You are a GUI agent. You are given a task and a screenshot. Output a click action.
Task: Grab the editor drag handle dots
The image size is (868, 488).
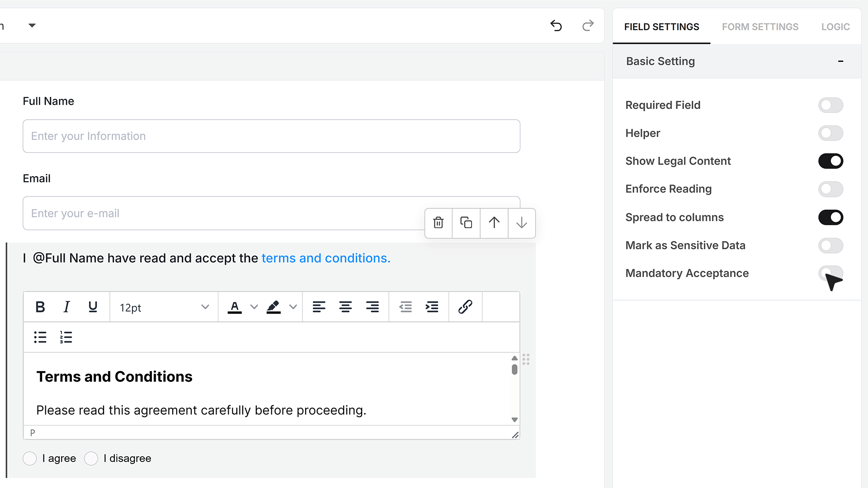526,359
